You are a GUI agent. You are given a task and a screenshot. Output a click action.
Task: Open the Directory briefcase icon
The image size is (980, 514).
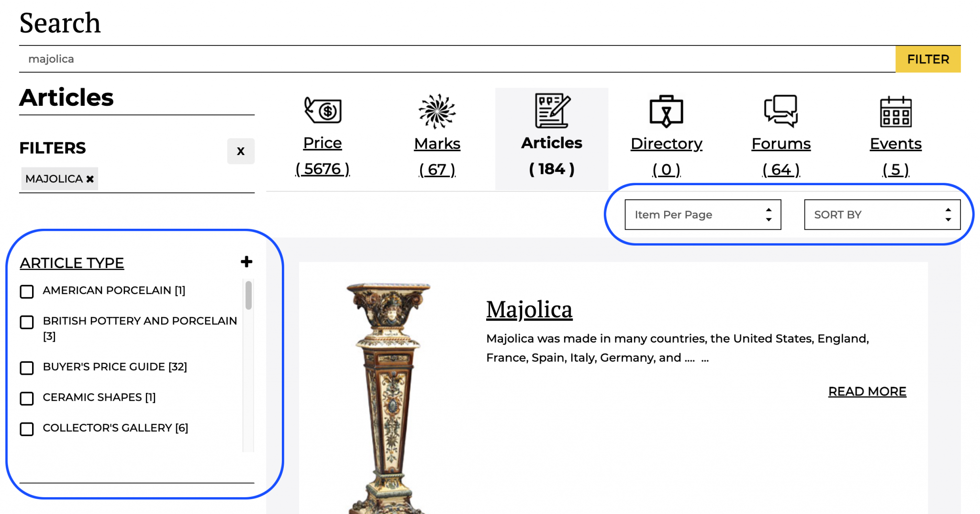tap(666, 111)
